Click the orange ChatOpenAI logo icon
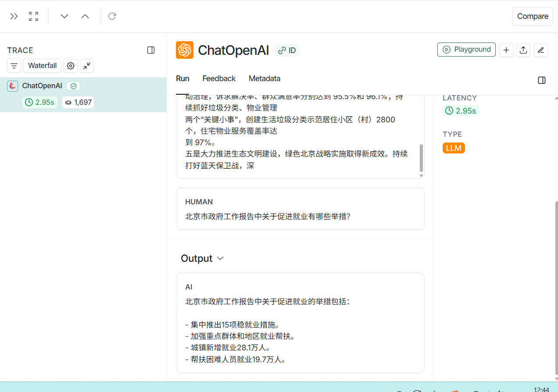Viewport: 558px width, 392px height. pyautogui.click(x=185, y=50)
